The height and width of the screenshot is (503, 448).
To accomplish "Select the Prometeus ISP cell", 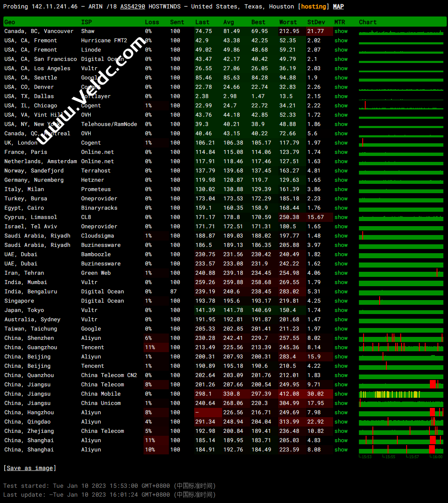I will click(x=96, y=189).
